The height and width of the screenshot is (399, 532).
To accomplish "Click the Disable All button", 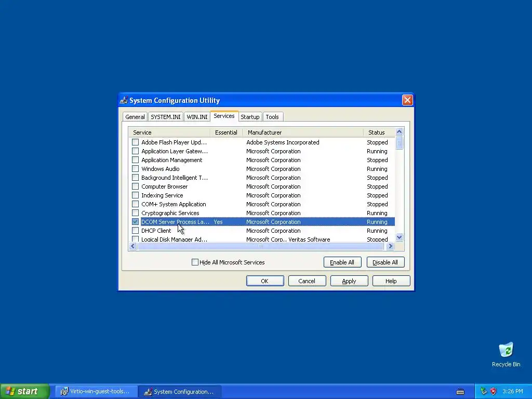I will click(x=385, y=262).
